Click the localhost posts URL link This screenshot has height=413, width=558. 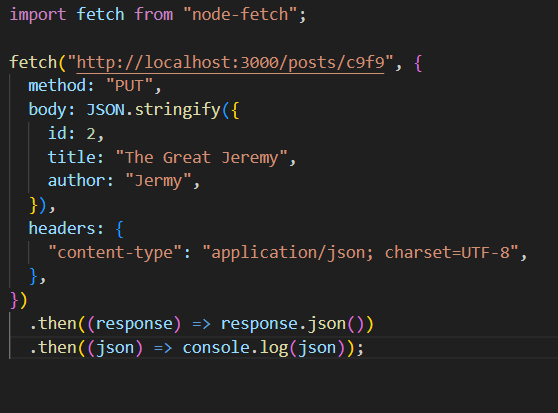[x=230, y=63]
